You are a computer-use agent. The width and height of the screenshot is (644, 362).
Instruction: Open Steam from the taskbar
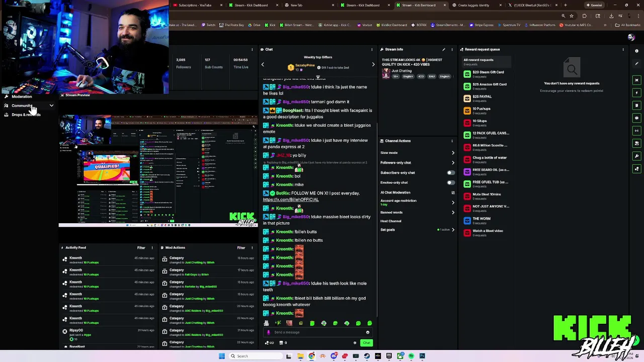(367, 356)
